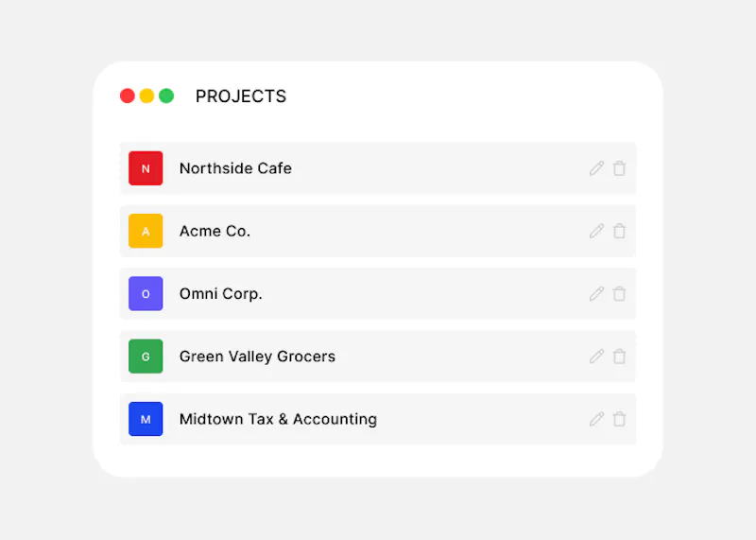Open the Acme Co. project
The width and height of the screenshot is (756, 540).
click(378, 231)
